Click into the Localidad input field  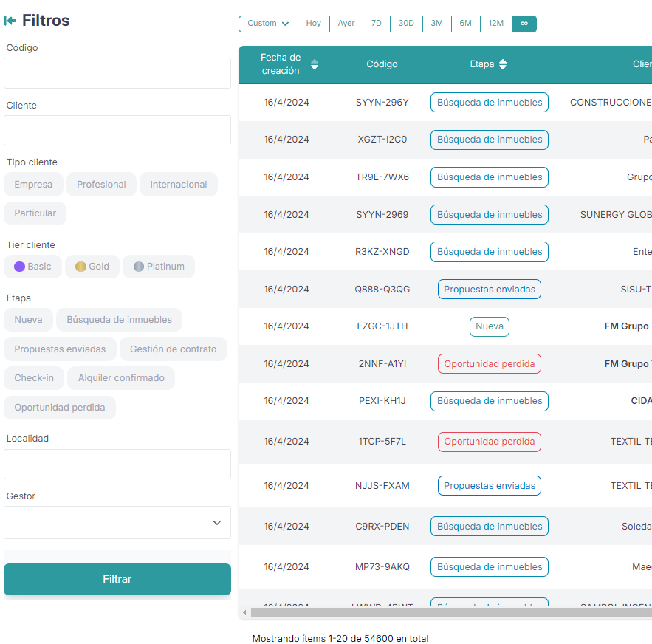[117, 465]
